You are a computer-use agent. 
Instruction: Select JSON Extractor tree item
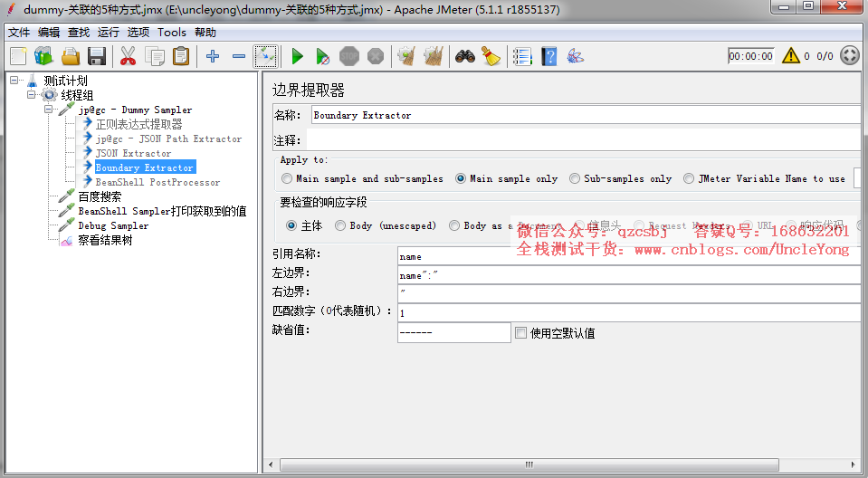click(x=133, y=153)
